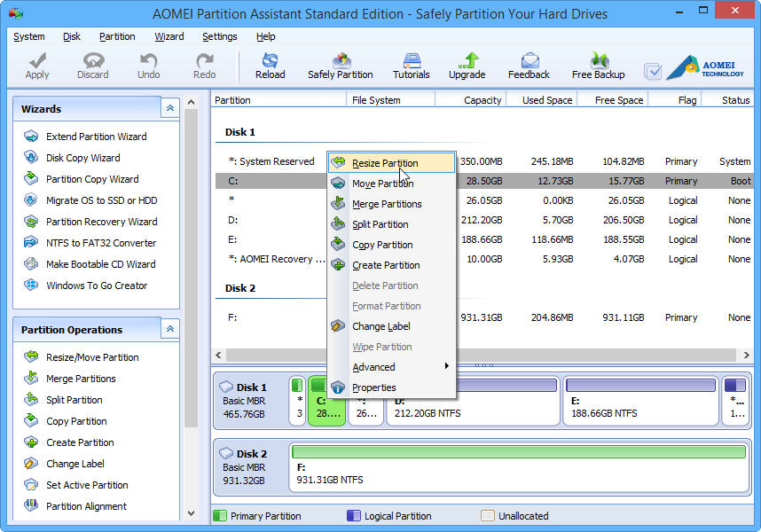Open the Settings menu
The height and width of the screenshot is (532, 761).
point(220,37)
